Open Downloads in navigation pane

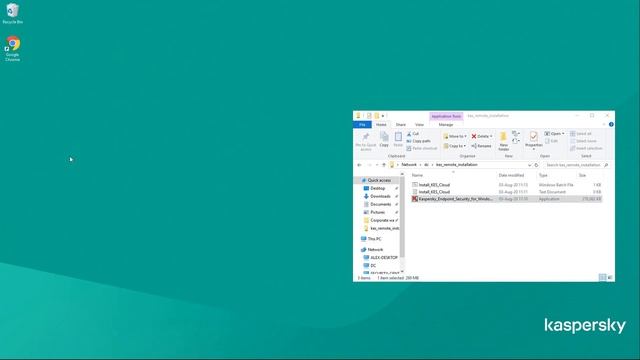378,196
